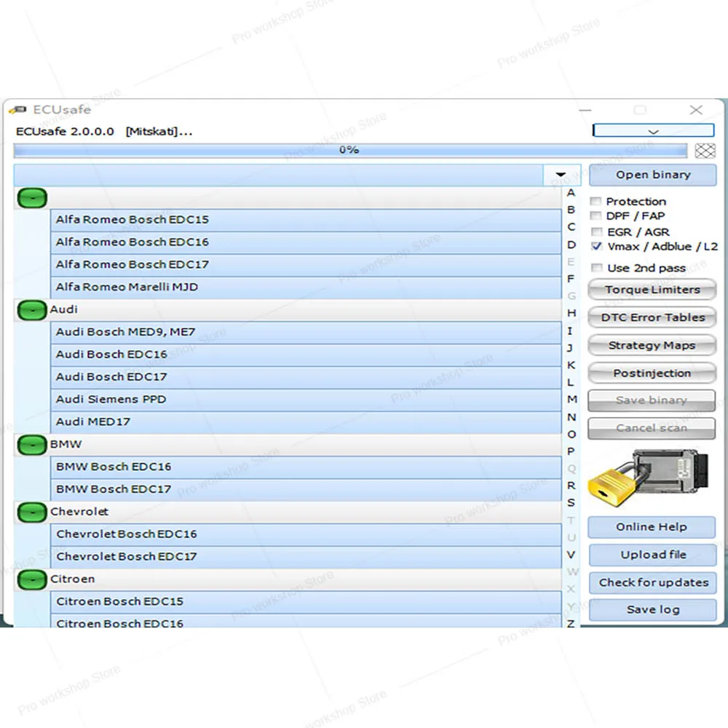
Task: Select Alfa Romeo Marelli MJD
Action: coord(306,288)
